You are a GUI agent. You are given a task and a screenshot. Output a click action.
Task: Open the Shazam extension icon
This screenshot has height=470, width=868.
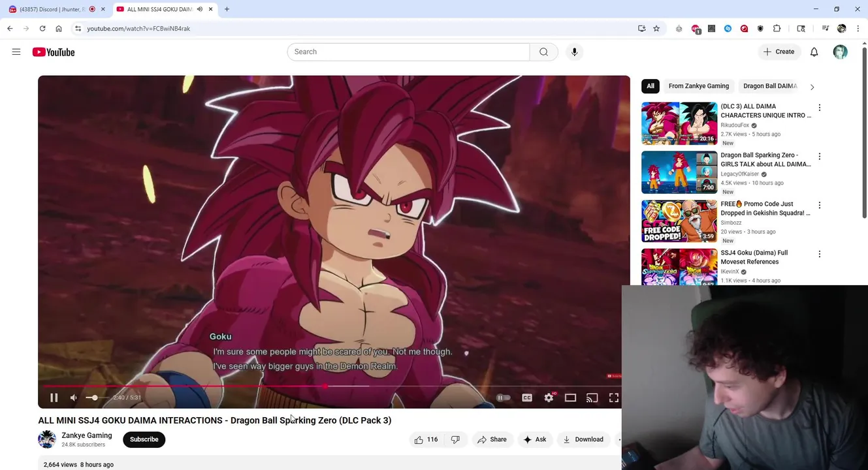728,29
